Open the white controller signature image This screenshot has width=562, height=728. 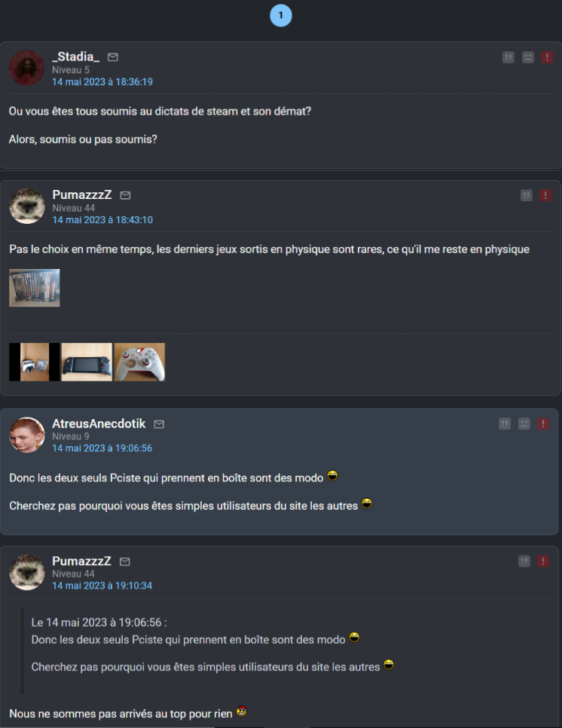(139, 362)
